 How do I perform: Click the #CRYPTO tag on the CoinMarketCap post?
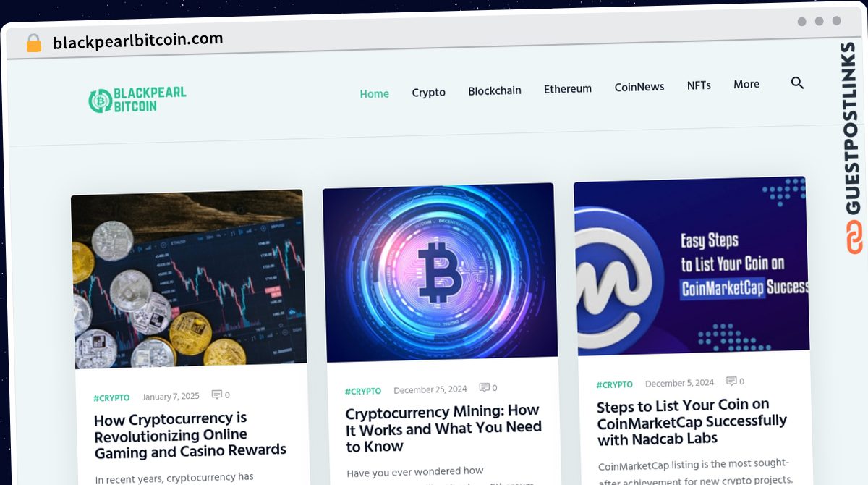614,384
